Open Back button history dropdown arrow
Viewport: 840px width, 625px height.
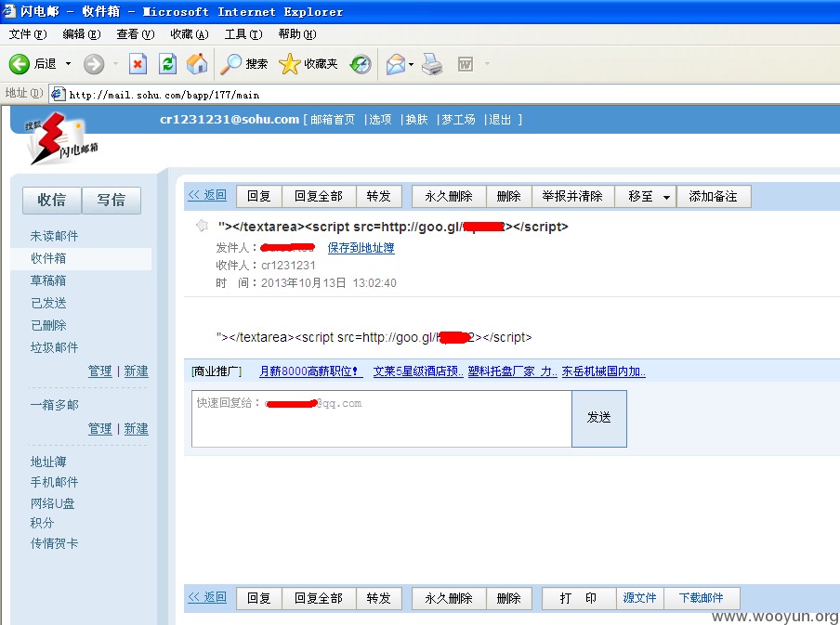(68, 64)
